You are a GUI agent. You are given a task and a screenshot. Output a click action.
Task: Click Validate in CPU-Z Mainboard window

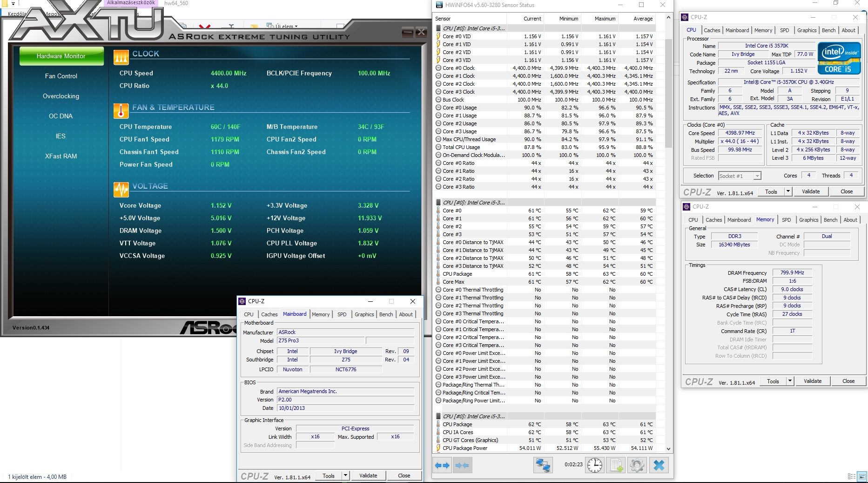(x=368, y=476)
